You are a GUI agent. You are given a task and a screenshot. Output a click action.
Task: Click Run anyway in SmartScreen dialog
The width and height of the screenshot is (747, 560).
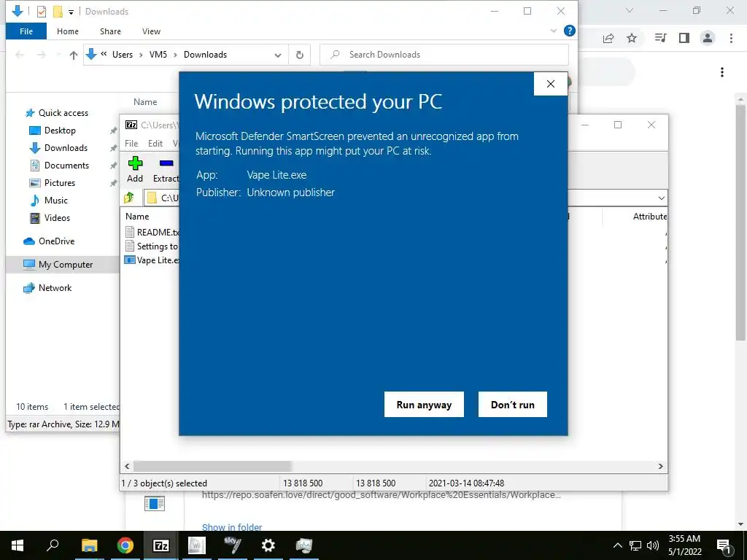click(x=424, y=404)
